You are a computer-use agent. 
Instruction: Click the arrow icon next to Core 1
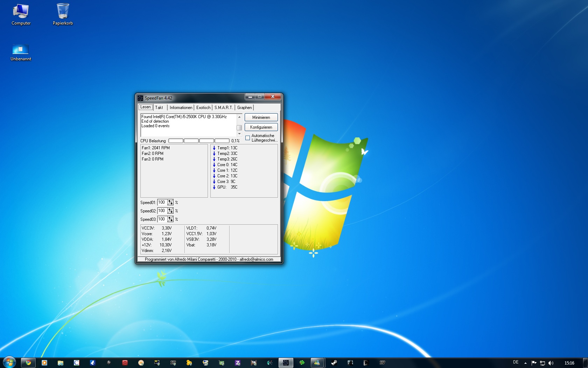click(x=214, y=170)
